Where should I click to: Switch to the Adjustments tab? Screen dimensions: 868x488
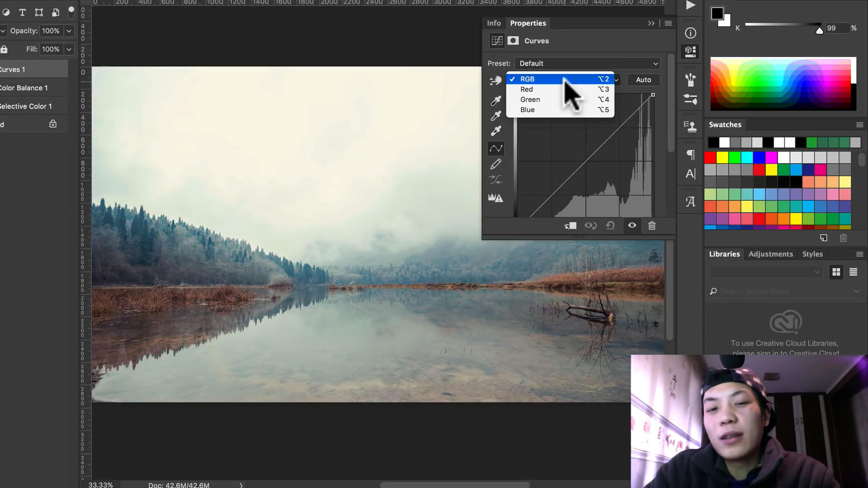[x=770, y=254]
